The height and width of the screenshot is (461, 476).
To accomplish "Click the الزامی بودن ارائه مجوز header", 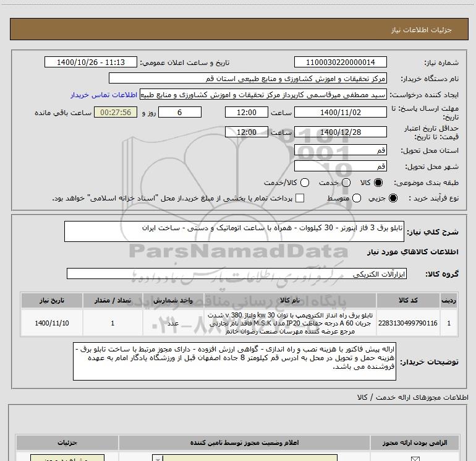I will (x=415, y=442).
